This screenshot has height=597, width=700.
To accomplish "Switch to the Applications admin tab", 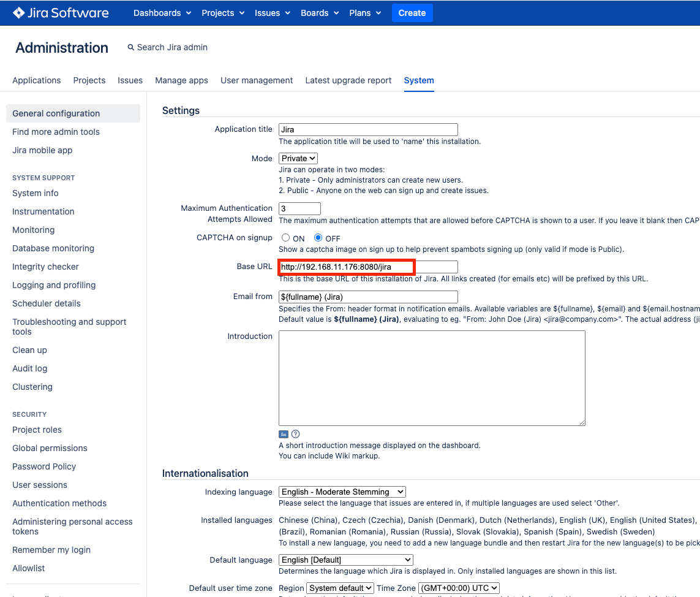I will click(37, 80).
